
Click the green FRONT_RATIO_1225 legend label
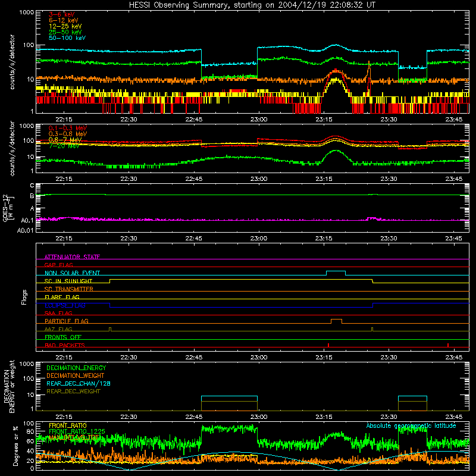(77, 431)
